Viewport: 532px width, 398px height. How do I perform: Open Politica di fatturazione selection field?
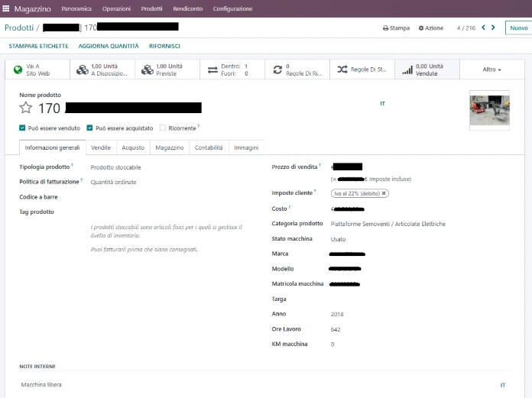coord(113,182)
